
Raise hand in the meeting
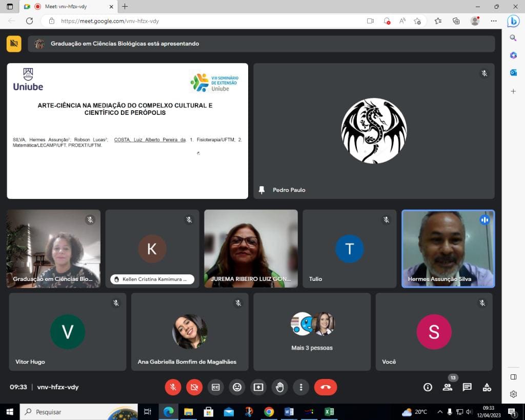pyautogui.click(x=280, y=387)
